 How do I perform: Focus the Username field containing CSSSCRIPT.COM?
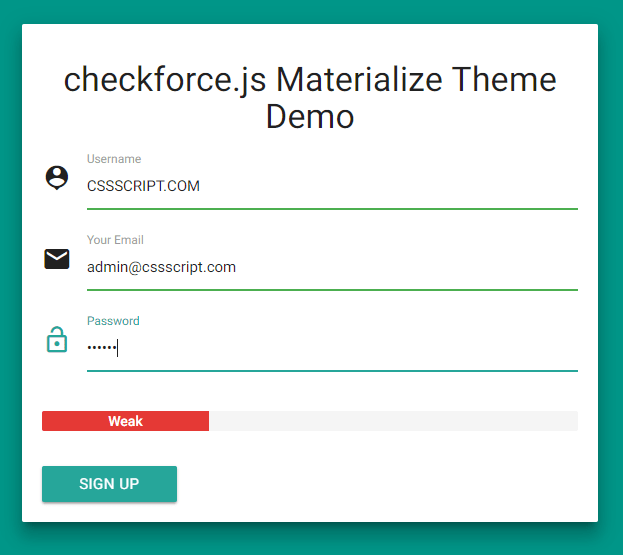click(332, 186)
